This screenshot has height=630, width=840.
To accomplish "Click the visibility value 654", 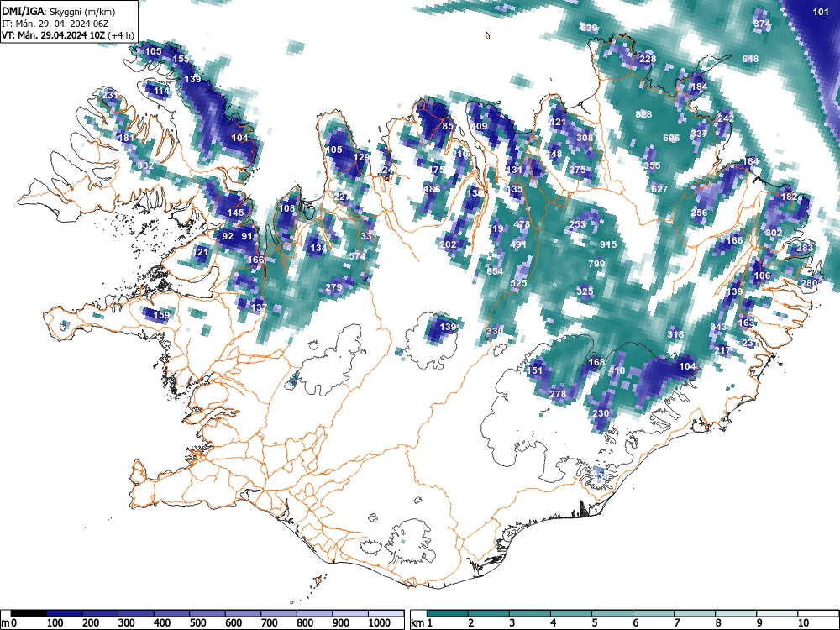I will (x=495, y=271).
